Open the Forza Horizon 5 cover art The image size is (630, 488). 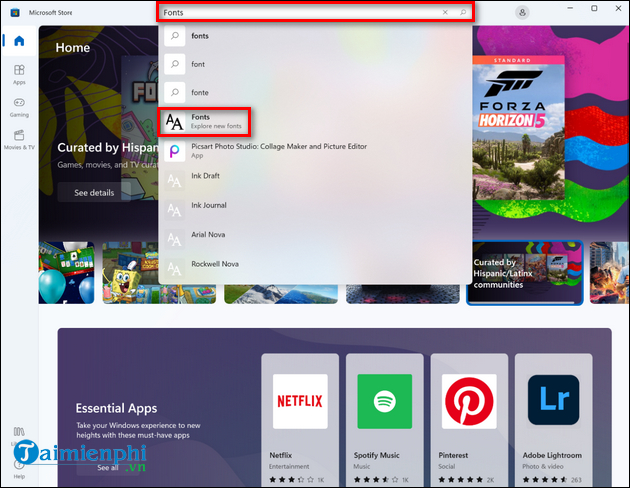(518, 128)
